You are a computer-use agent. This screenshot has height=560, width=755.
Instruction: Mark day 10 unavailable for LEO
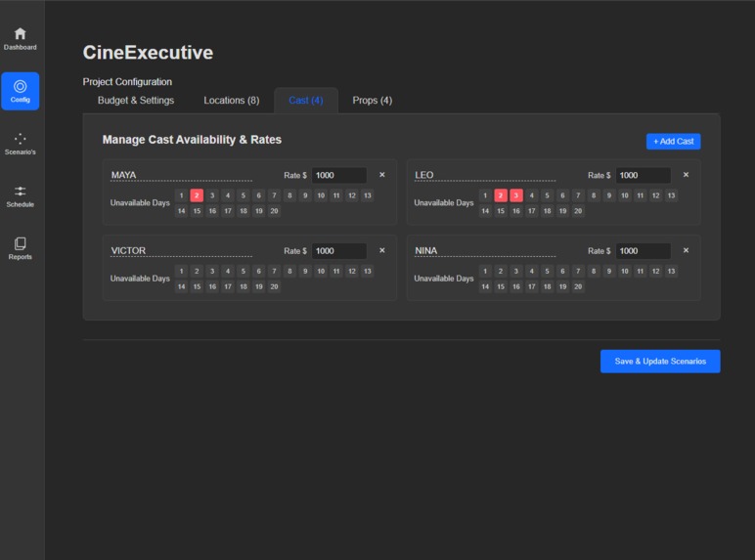tap(625, 195)
